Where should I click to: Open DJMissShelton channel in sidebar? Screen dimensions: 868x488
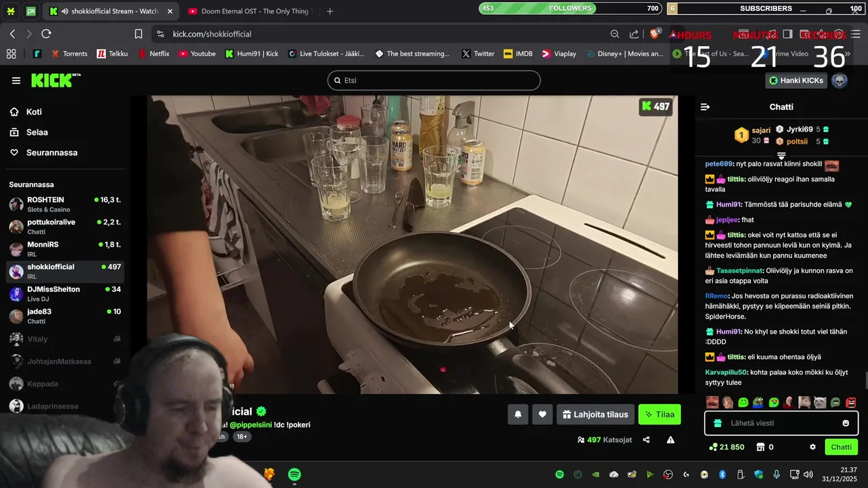click(x=65, y=293)
